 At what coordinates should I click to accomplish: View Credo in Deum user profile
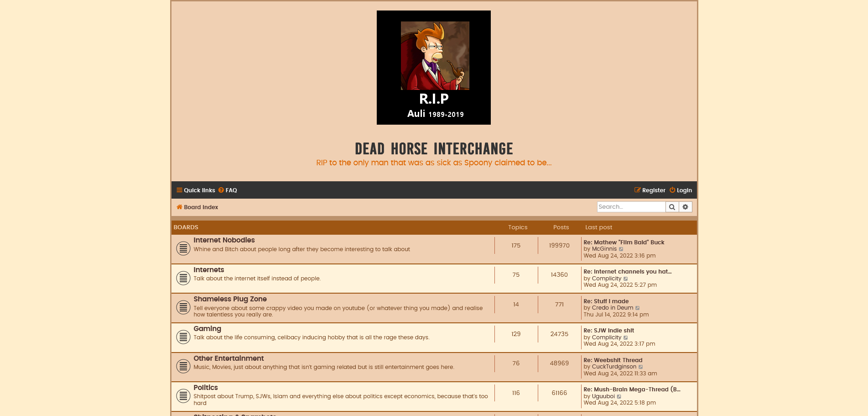click(x=613, y=308)
